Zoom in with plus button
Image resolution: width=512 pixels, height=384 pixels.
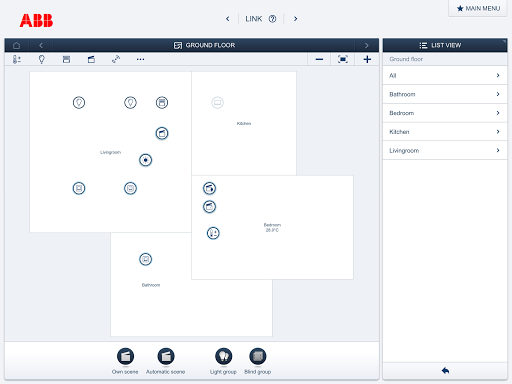(x=367, y=59)
